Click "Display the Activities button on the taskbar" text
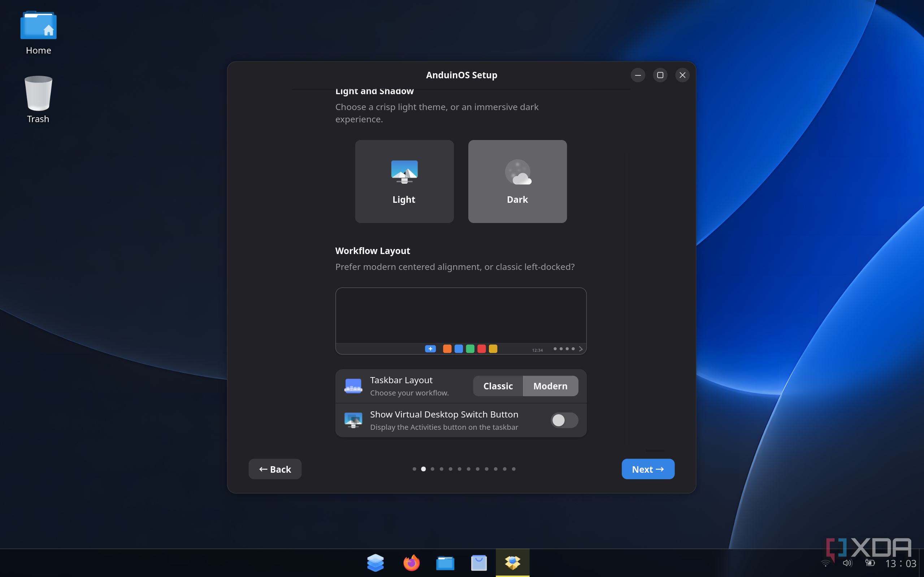 point(444,427)
